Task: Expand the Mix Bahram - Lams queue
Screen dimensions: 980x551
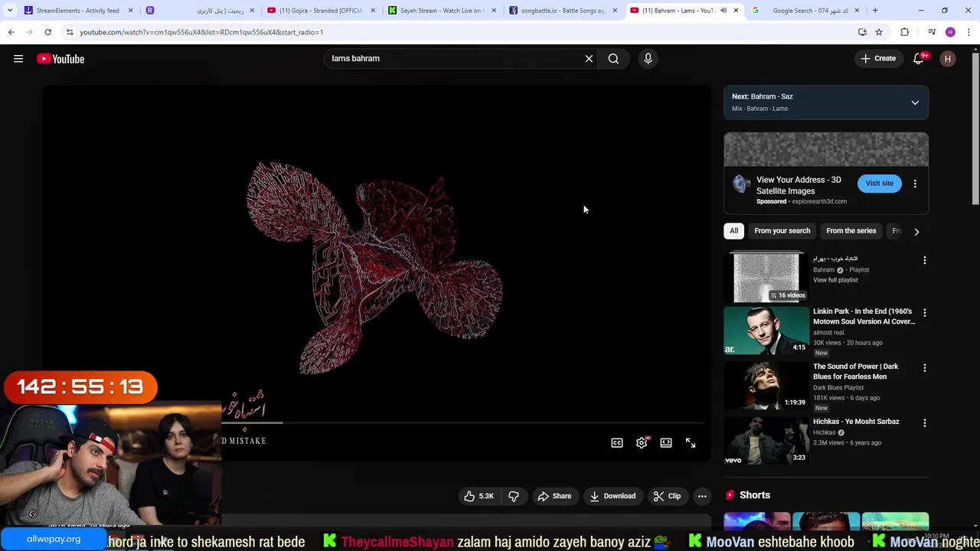Action: click(915, 103)
